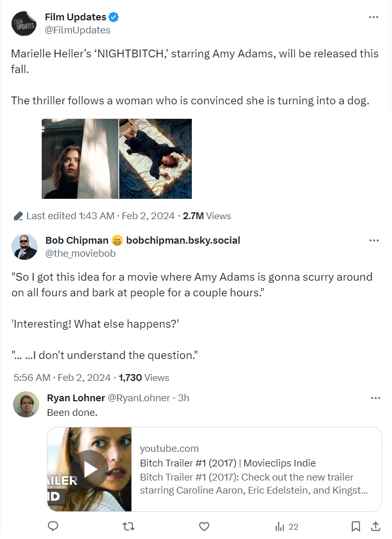
Task: Click the reply speech bubble icon
Action: click(53, 526)
